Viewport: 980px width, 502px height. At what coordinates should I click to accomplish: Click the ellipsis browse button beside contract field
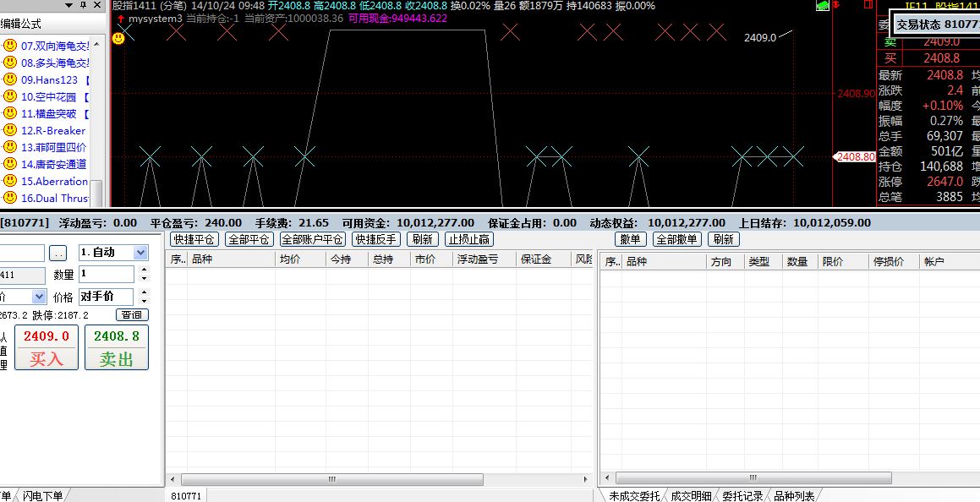(x=58, y=254)
